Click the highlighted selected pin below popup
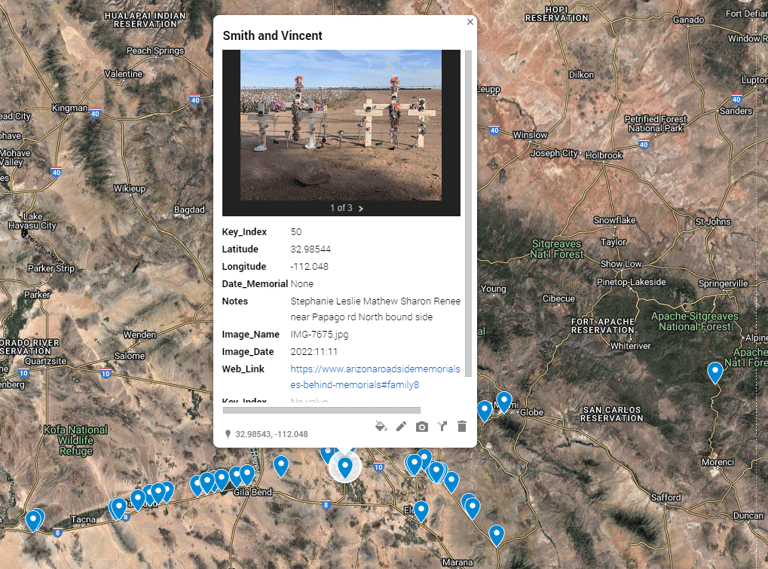The image size is (768, 569). (345, 467)
